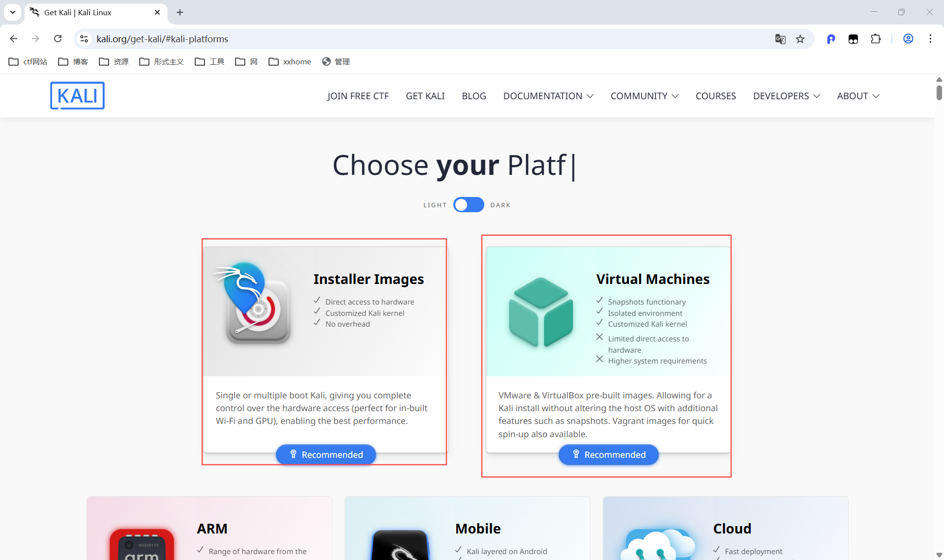Click the Cloud platform icon

click(x=658, y=544)
